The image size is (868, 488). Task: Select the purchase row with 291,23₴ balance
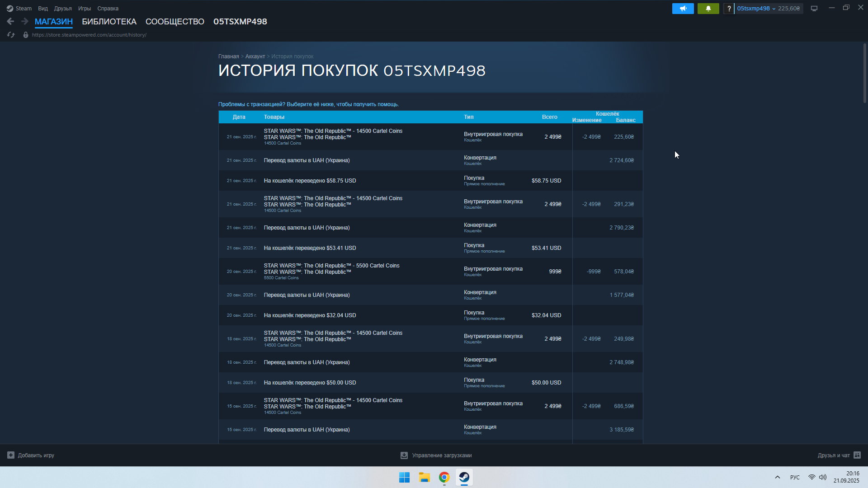[430, 204]
